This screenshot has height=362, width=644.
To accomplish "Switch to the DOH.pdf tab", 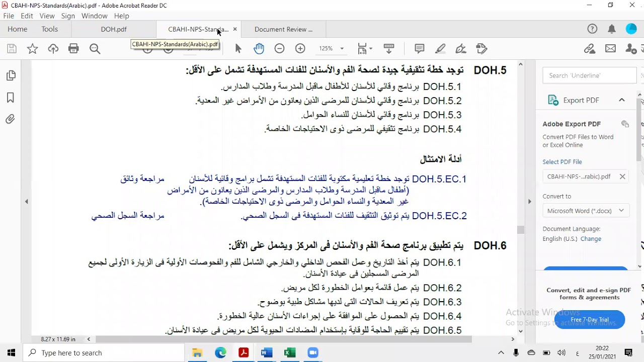I will pos(114,29).
